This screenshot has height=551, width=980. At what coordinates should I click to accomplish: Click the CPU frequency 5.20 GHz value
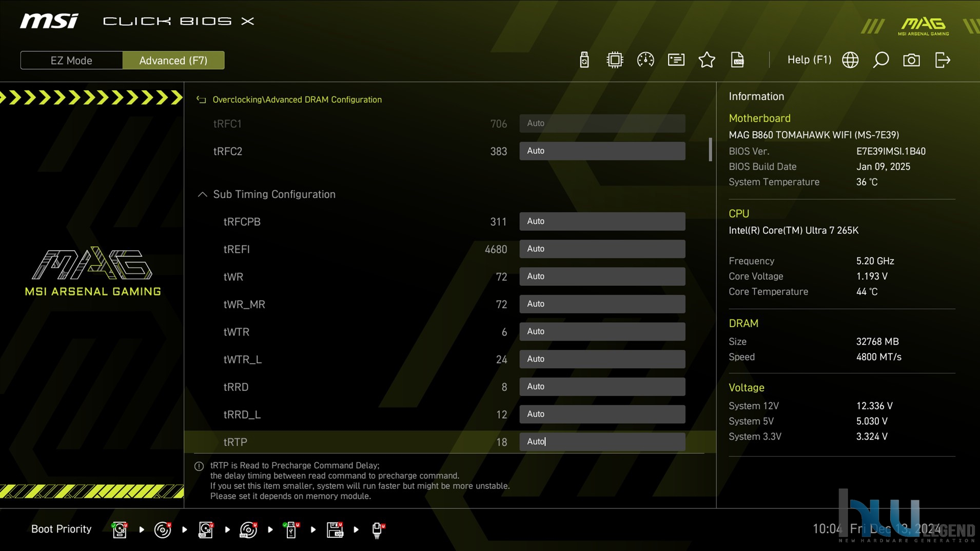pos(875,261)
